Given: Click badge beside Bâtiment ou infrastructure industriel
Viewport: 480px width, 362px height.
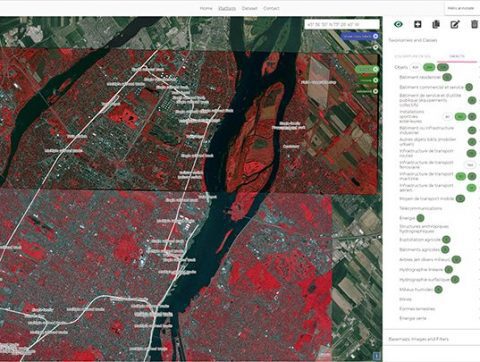Looking at the screenshot, I should point(472,130).
